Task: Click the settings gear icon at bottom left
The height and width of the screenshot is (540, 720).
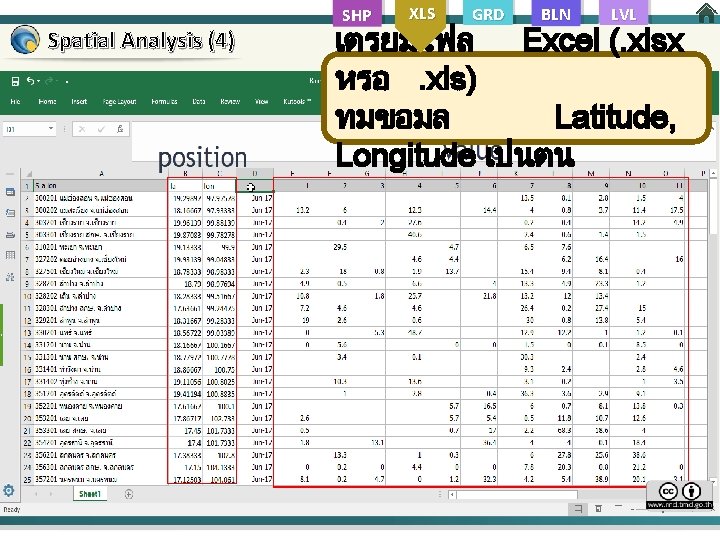Action: (x=9, y=490)
